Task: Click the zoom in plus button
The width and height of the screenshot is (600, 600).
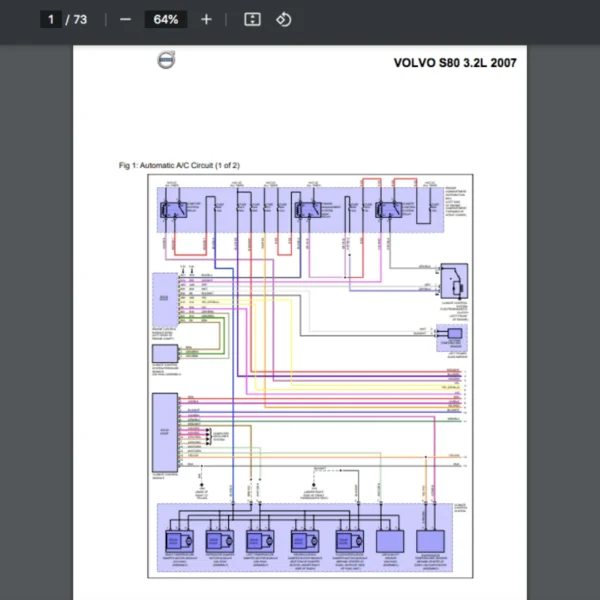Action: pyautogui.click(x=206, y=20)
